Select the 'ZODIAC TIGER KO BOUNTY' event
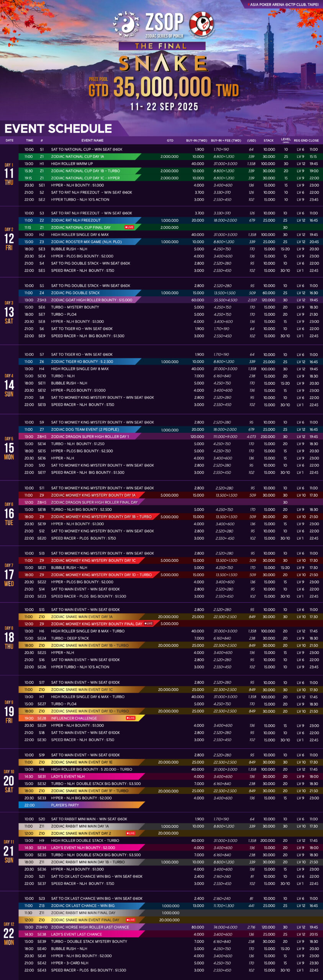Image resolution: width=323 pixels, height=980 pixels. (82, 362)
